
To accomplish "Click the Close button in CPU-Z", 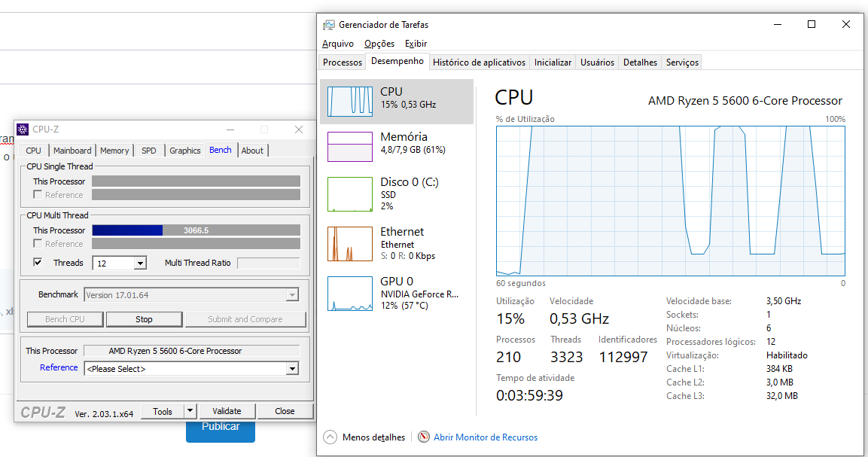I will click(x=285, y=411).
